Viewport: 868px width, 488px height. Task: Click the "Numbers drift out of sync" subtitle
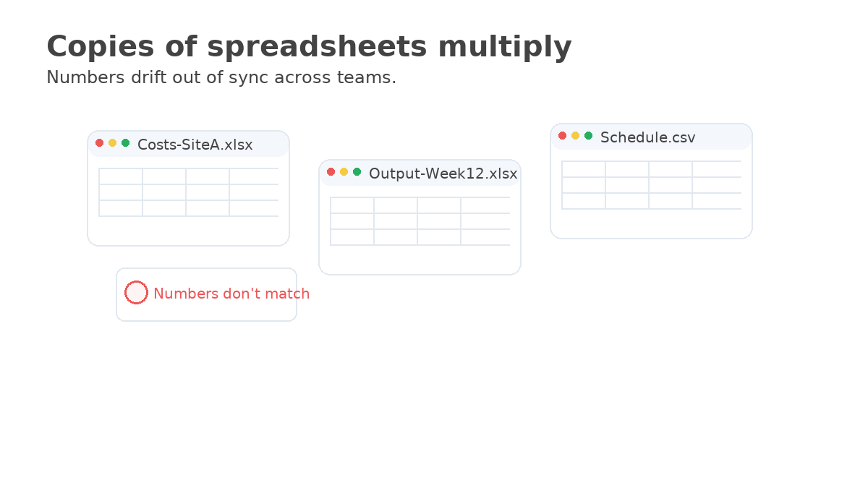(x=221, y=77)
